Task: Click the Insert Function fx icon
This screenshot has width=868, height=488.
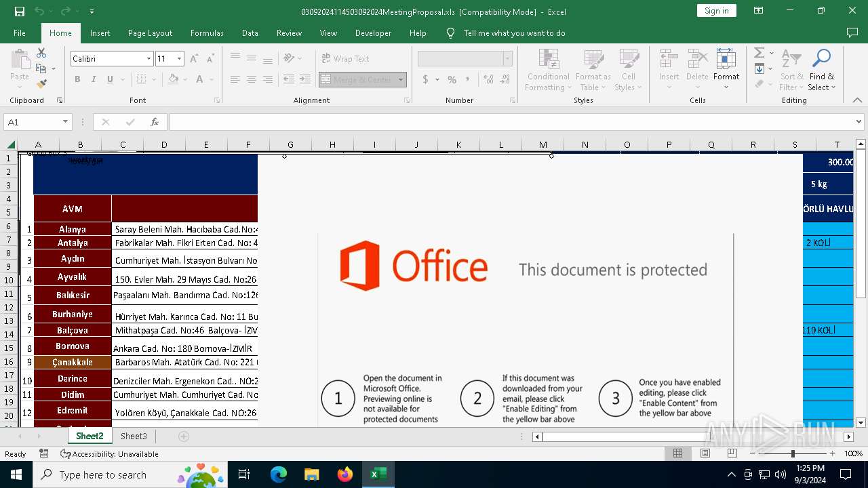Action: 155,122
